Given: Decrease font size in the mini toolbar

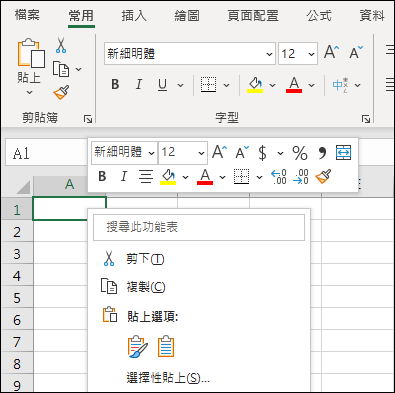Looking at the screenshot, I should pos(242,153).
